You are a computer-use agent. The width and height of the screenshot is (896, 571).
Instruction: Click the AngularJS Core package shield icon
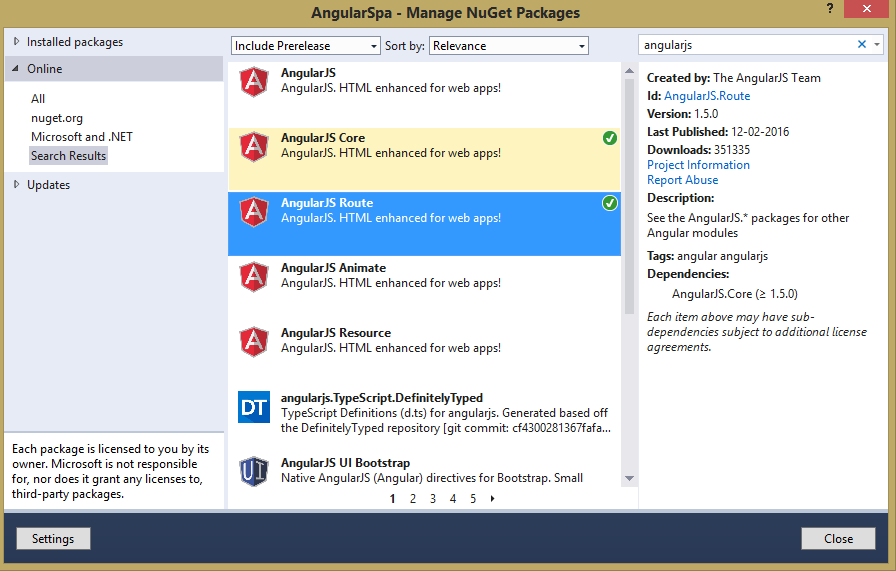[254, 147]
